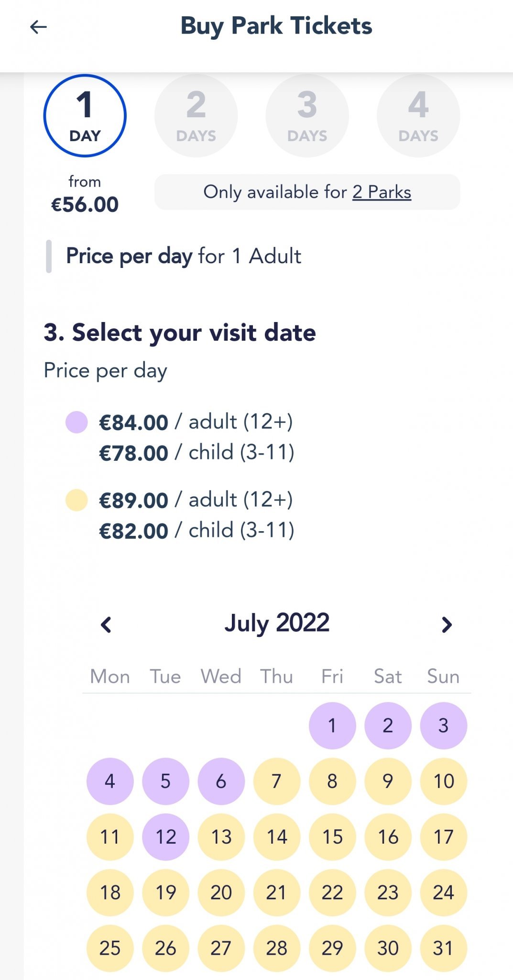
Task: Select July 1 on the calendar
Action: (x=332, y=725)
